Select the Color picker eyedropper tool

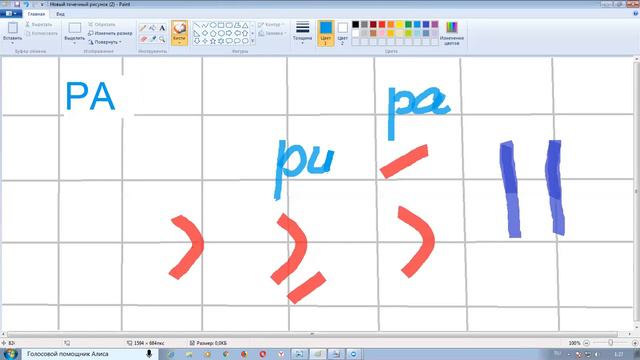[152, 39]
